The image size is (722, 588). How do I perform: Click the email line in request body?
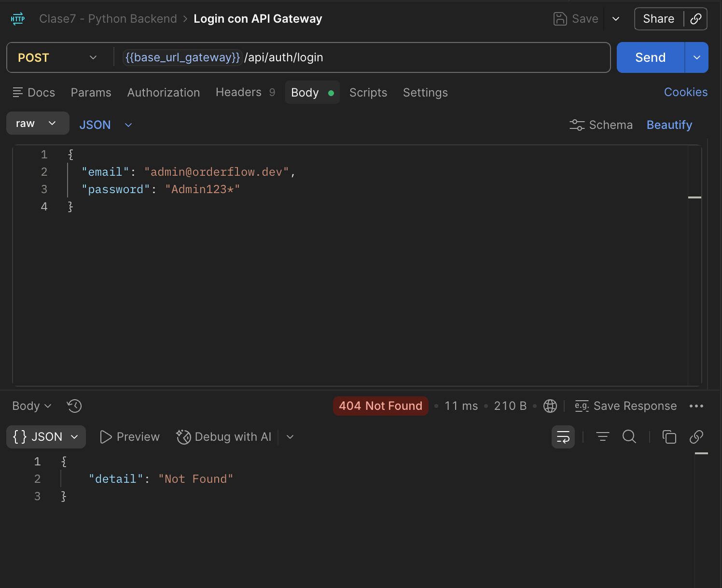click(x=188, y=172)
